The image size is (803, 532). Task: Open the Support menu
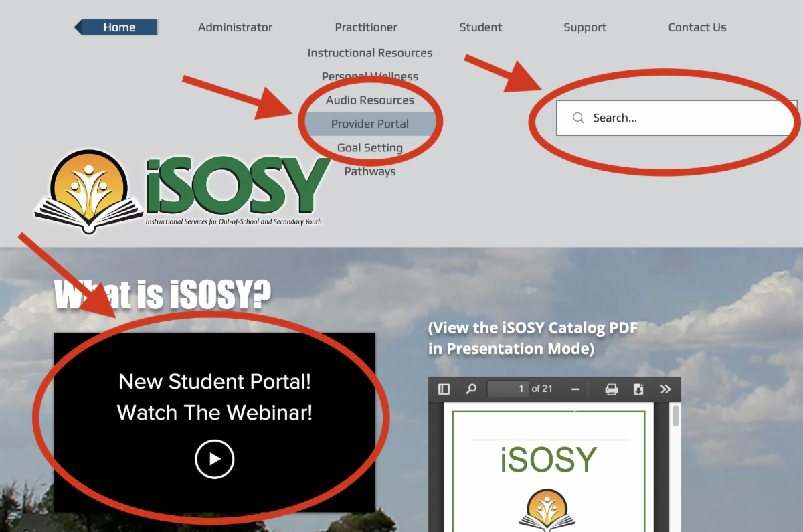585,27
